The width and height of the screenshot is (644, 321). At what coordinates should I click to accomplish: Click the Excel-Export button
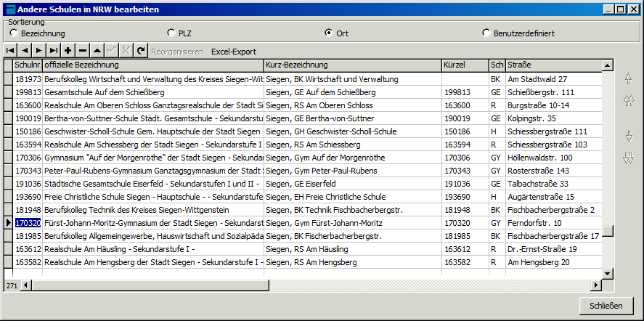pos(233,52)
